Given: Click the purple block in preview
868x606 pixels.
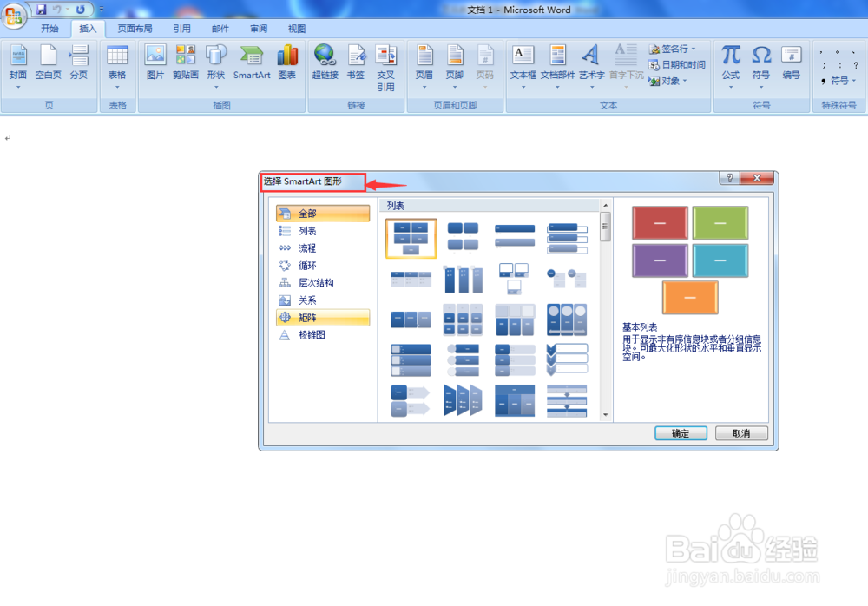Looking at the screenshot, I should (x=660, y=260).
